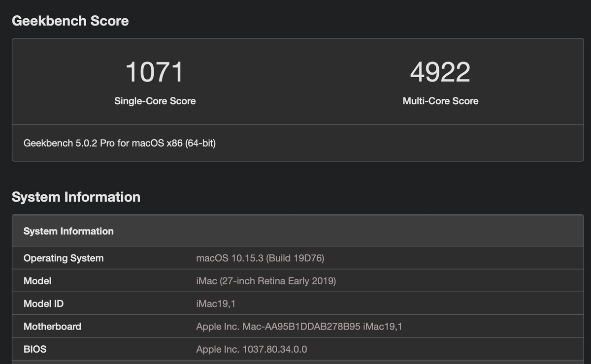Click the Motherboard row label

[52, 326]
